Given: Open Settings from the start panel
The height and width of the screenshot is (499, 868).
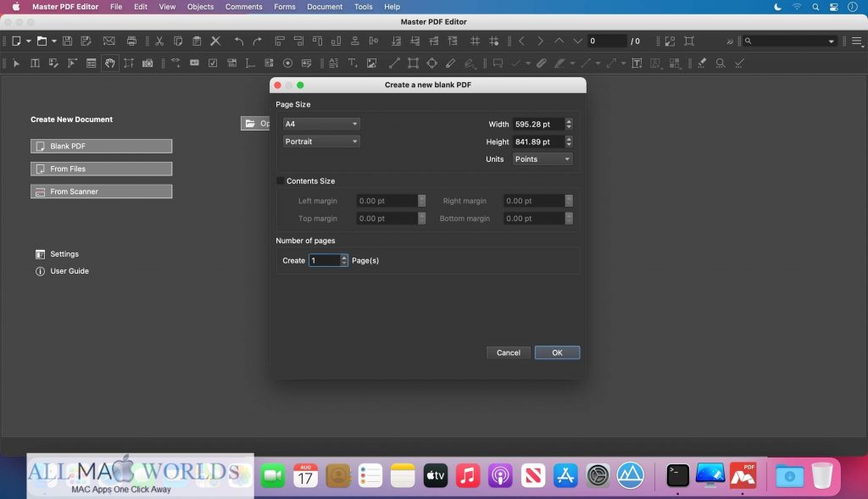Looking at the screenshot, I should pyautogui.click(x=64, y=254).
